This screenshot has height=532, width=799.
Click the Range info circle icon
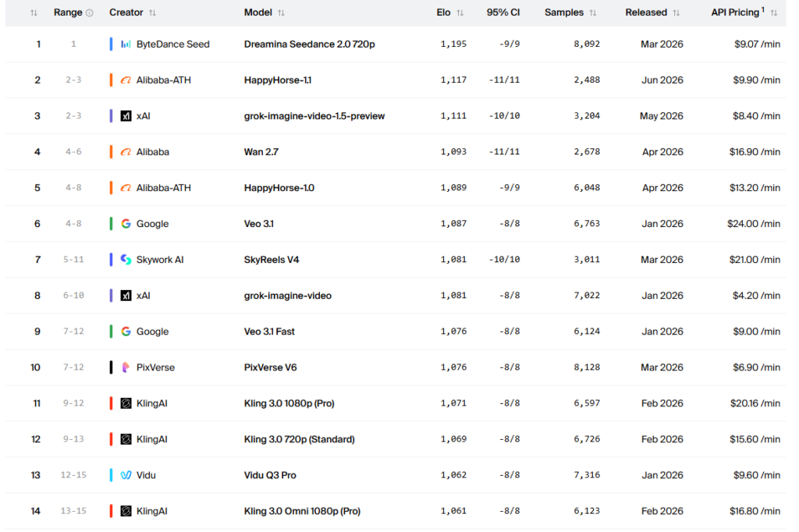tap(90, 13)
